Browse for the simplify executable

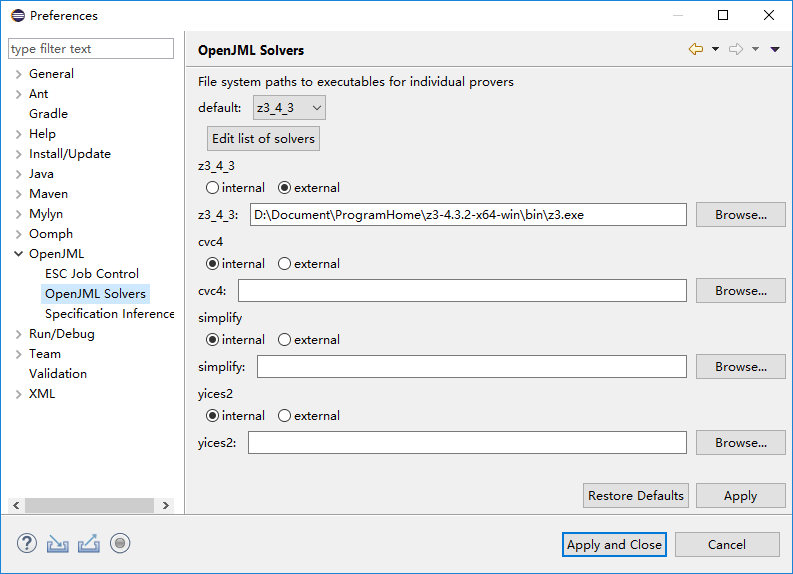pyautogui.click(x=740, y=366)
